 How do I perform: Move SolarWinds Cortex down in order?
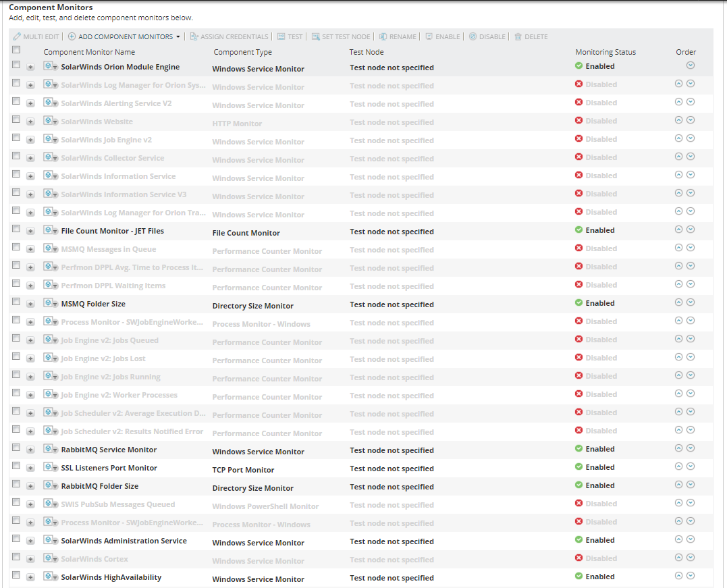pos(691,558)
